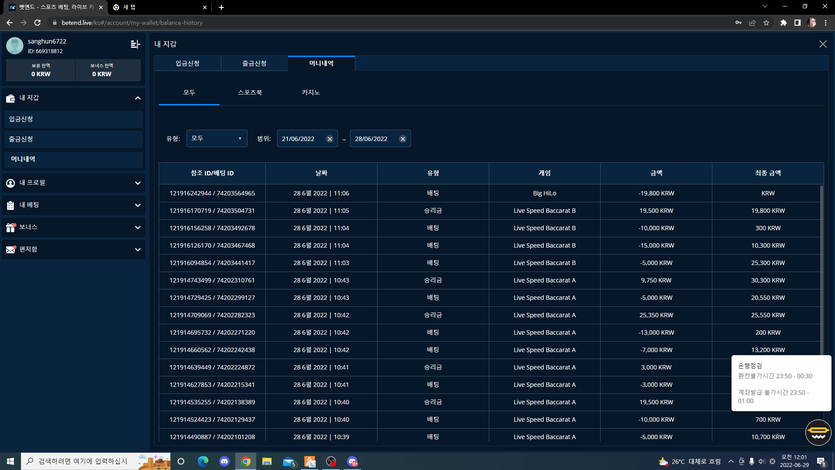Click the 25,350 KRW amount cell

click(656, 315)
